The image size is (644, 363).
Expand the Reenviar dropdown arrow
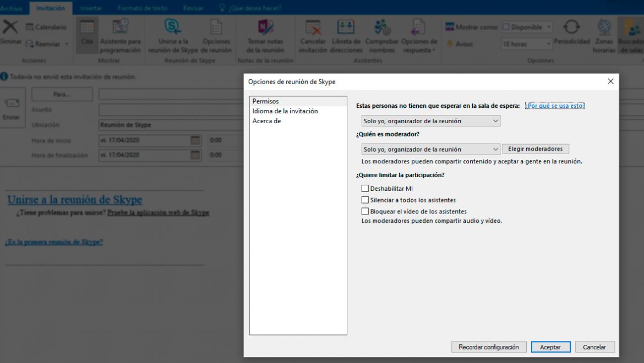click(x=67, y=44)
